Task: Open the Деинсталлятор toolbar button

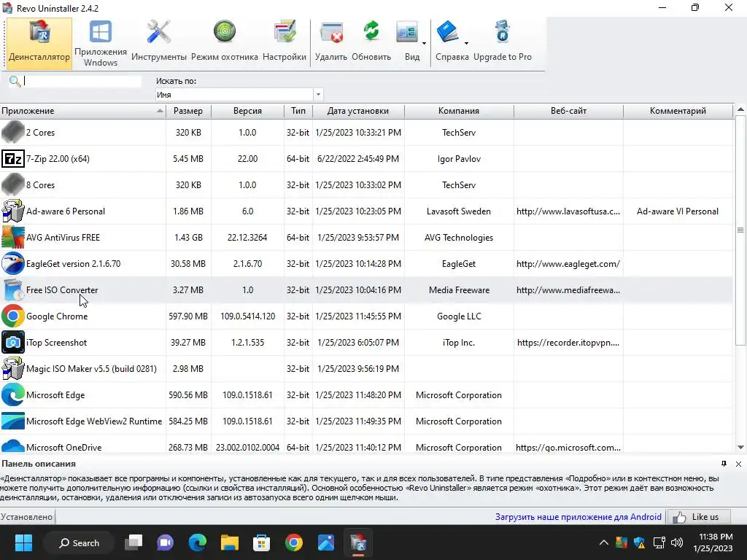Action: [x=39, y=43]
